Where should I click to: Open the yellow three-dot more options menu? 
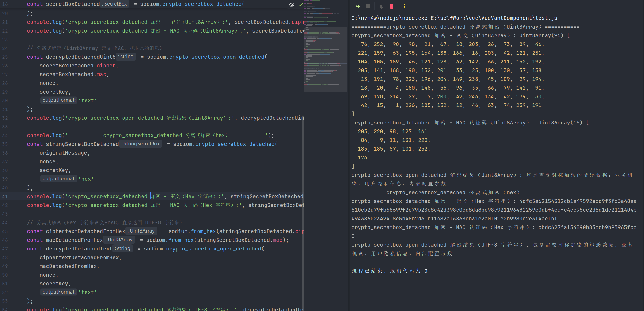tap(404, 6)
